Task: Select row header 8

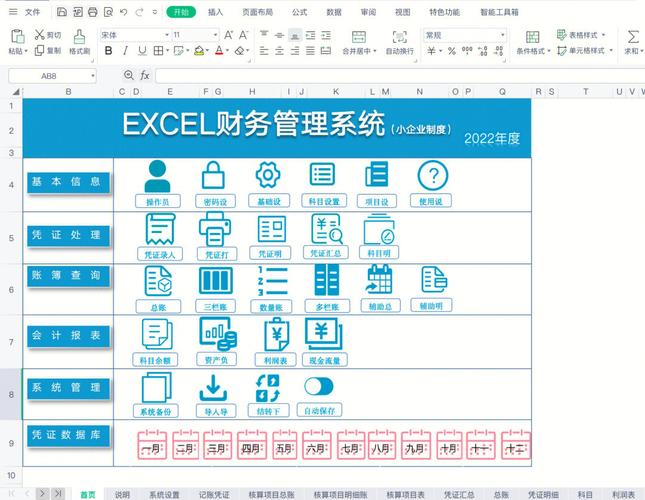Action: (x=11, y=394)
